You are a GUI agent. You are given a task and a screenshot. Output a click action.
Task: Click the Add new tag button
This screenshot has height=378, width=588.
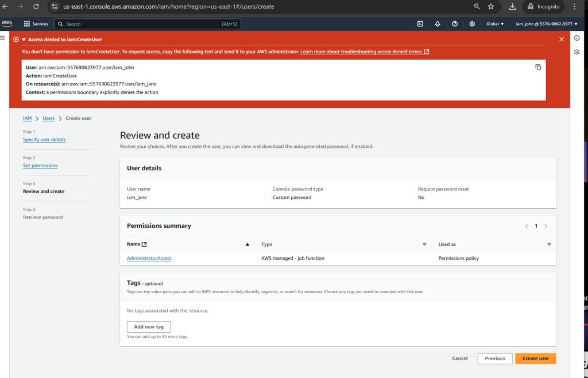click(x=149, y=327)
